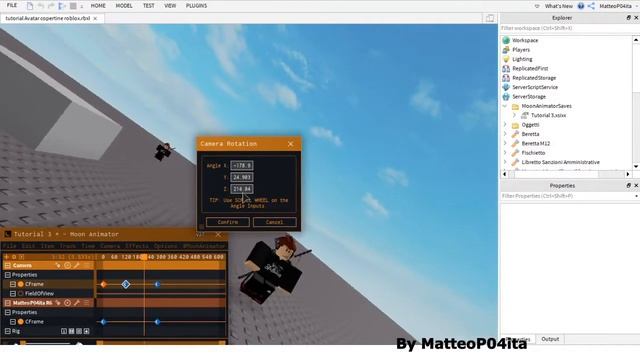This screenshot has width=640, height=360.
Task: Click the Oggetti folder icon
Action: [x=515, y=125]
